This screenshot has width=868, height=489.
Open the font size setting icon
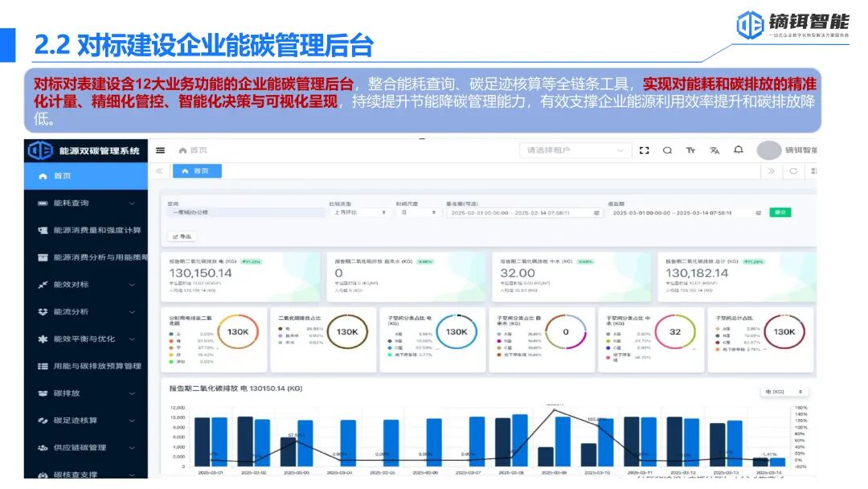click(x=690, y=150)
